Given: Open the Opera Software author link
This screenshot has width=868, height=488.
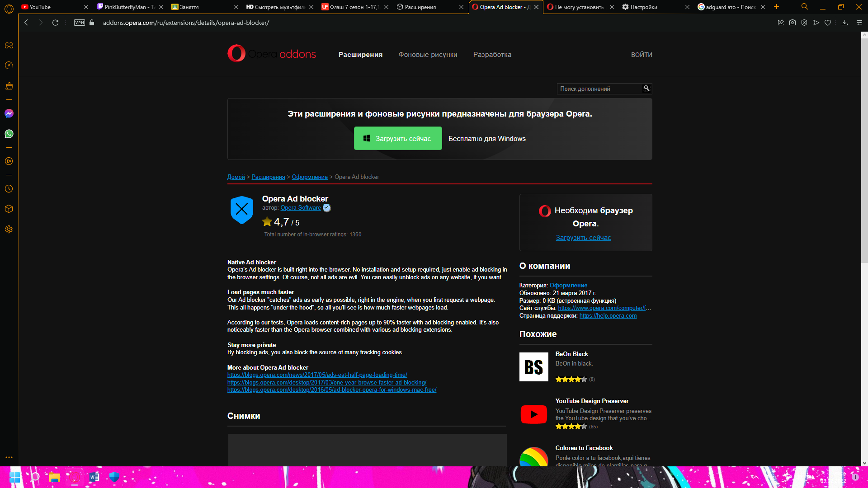Looking at the screenshot, I should [x=301, y=208].
